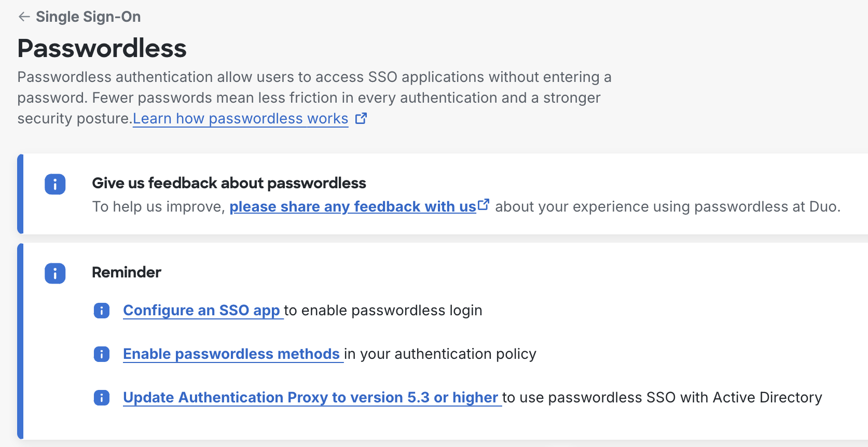Click info icon beside Configure an SSO app
868x447 pixels.
point(102,311)
